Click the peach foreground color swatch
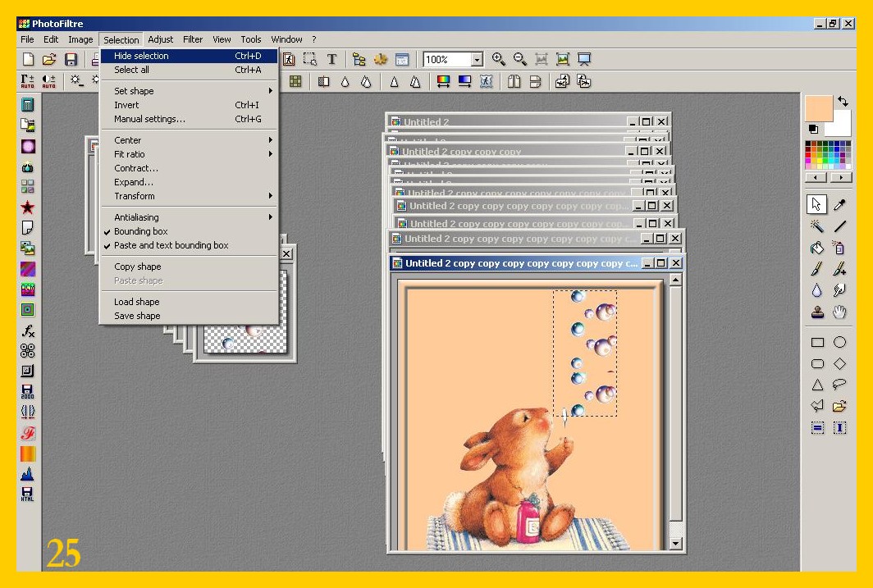 pyautogui.click(x=818, y=108)
